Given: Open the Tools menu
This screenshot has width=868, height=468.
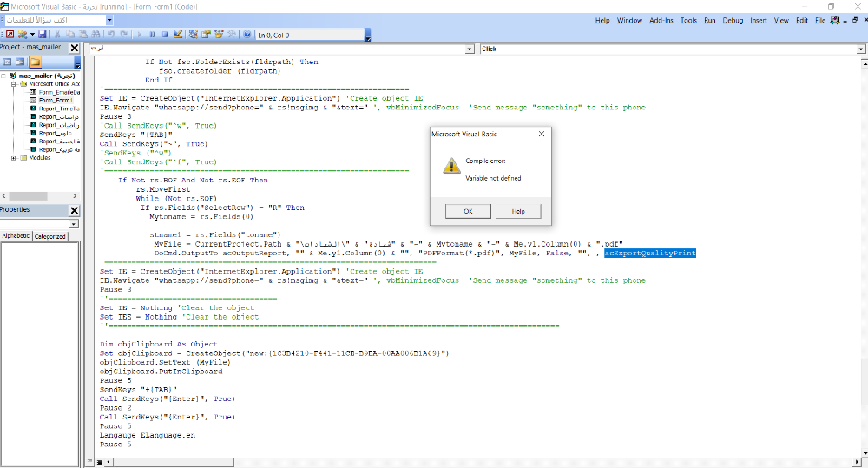Looking at the screenshot, I should click(x=688, y=21).
